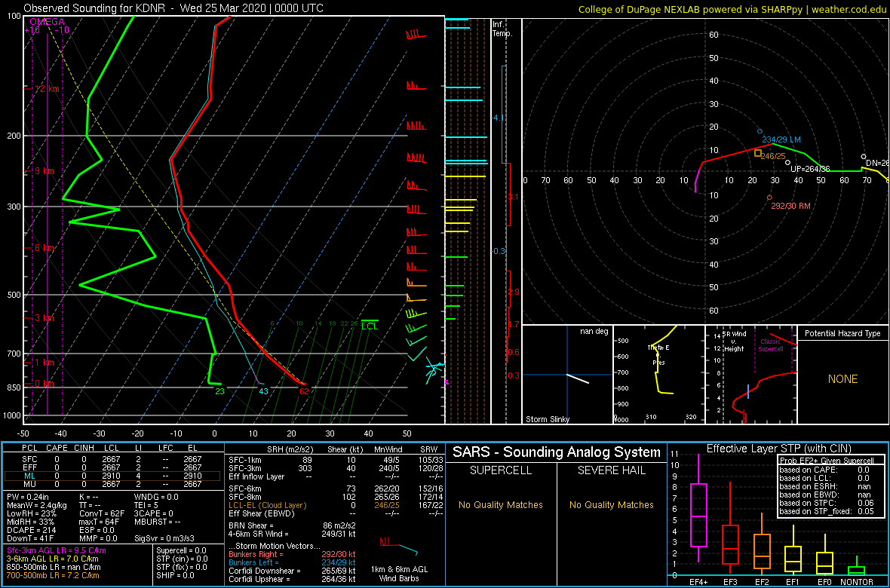Click the 234/29 LM hodograph label
This screenshot has width=890, height=588.
[781, 139]
